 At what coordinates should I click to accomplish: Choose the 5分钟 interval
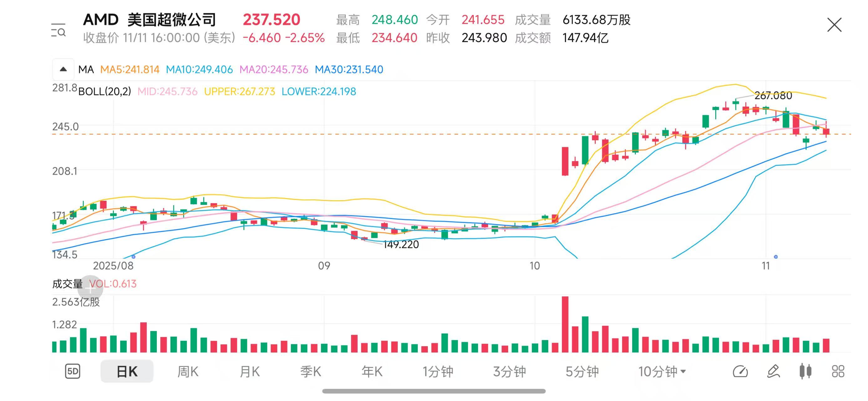[582, 371]
